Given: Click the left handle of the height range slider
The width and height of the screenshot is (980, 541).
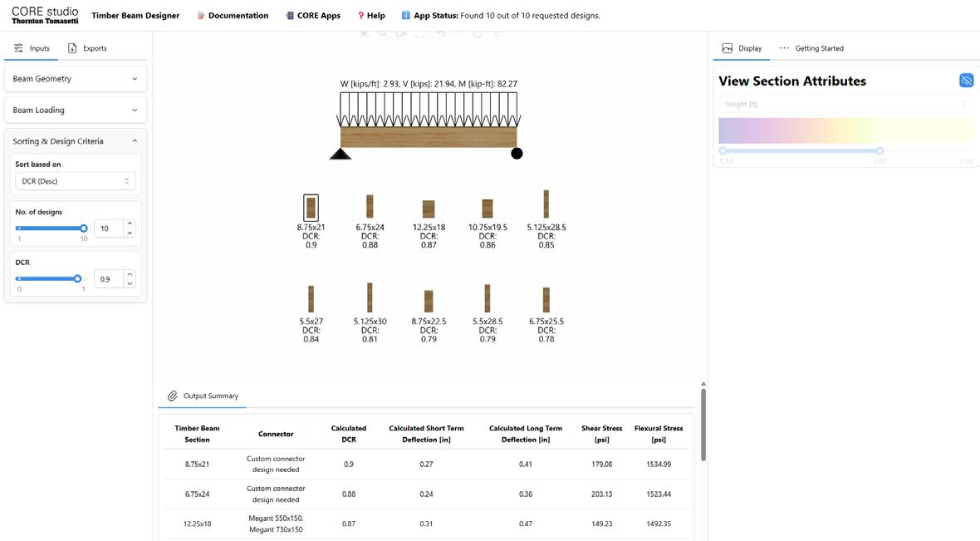Looking at the screenshot, I should pos(723,150).
